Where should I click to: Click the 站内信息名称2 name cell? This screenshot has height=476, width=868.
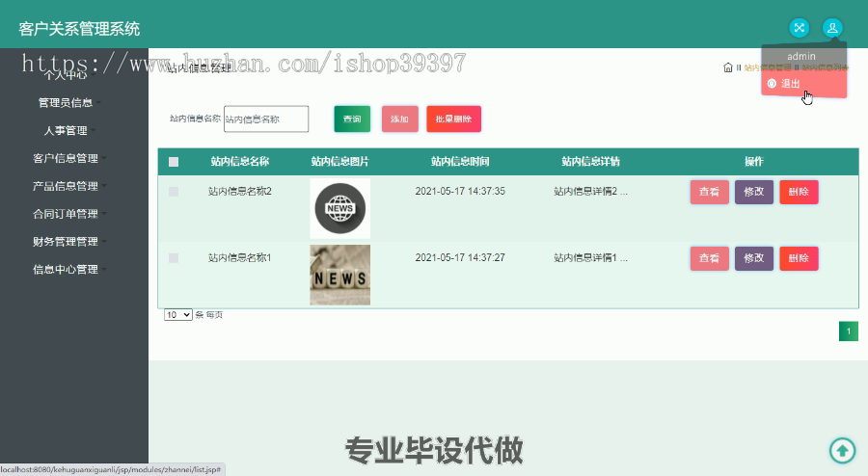[240, 192]
